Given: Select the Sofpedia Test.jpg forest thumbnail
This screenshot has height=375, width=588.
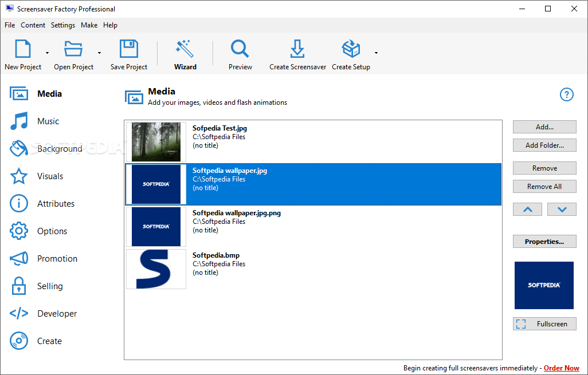Looking at the screenshot, I should click(x=156, y=142).
